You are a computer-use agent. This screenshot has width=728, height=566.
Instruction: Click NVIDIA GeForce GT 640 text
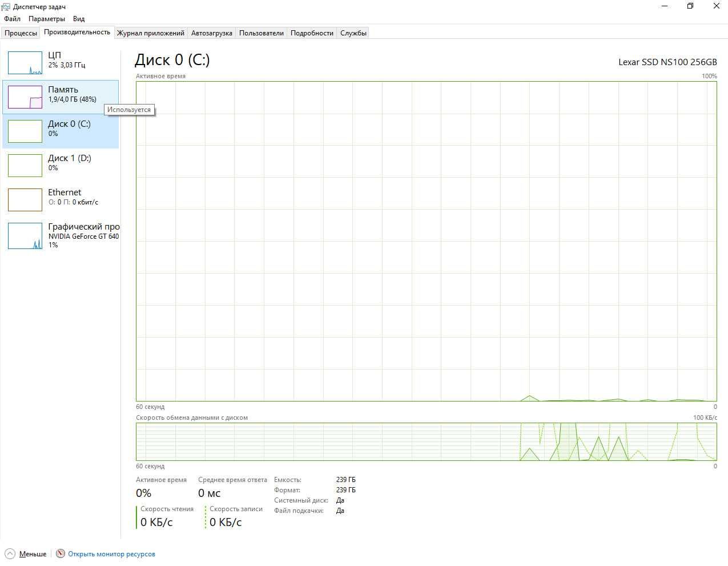click(x=83, y=236)
